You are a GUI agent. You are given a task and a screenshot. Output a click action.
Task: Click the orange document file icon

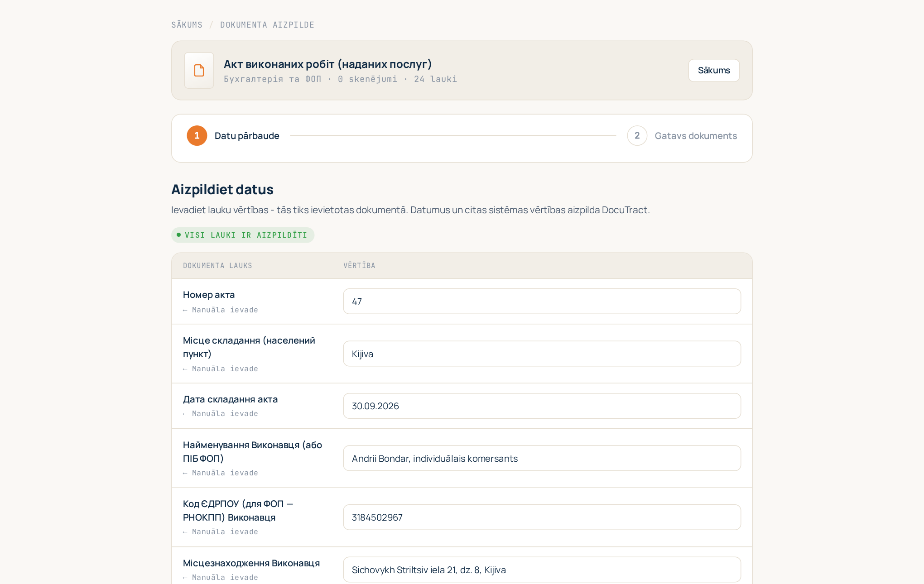[x=199, y=70]
